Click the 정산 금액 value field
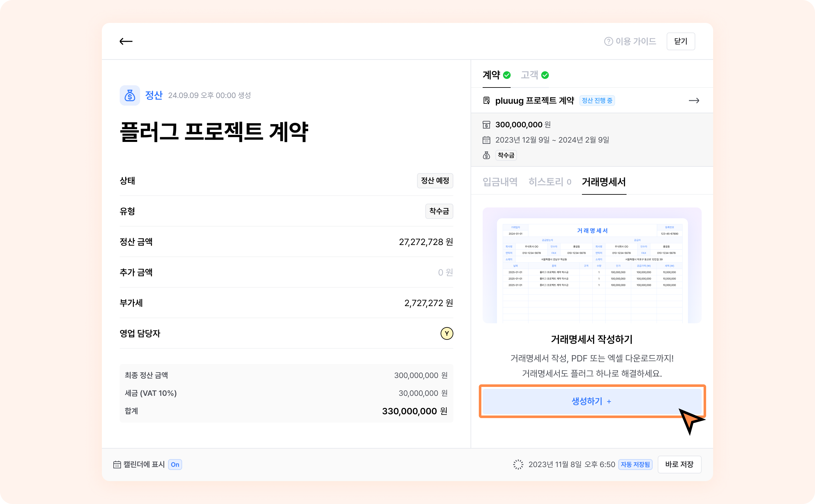 pyautogui.click(x=426, y=242)
